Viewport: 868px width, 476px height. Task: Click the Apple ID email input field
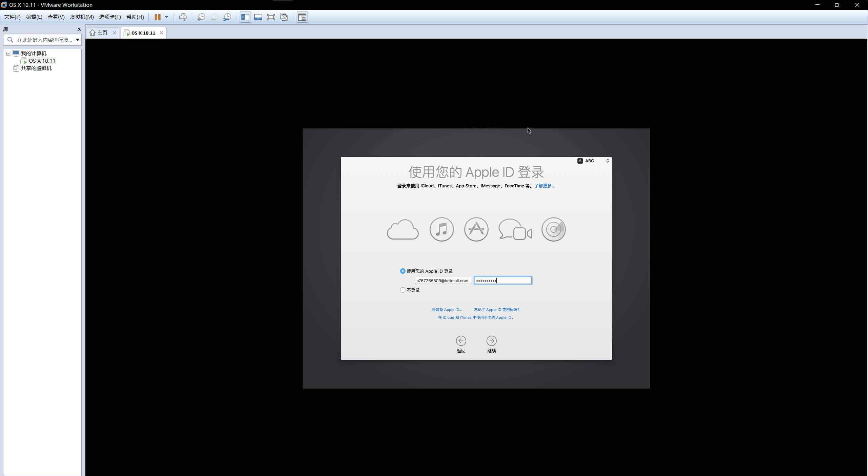pyautogui.click(x=443, y=281)
